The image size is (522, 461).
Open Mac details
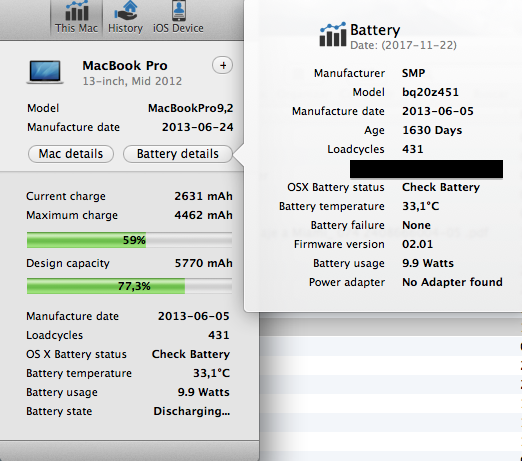(71, 154)
